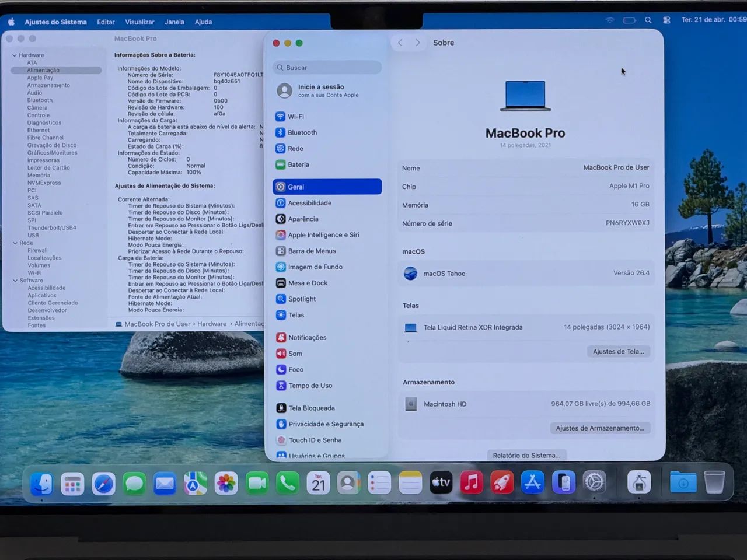Screen dimensions: 747x560
Task: Open Bluetooth settings in the System Settings sidebar
Action: point(327,132)
